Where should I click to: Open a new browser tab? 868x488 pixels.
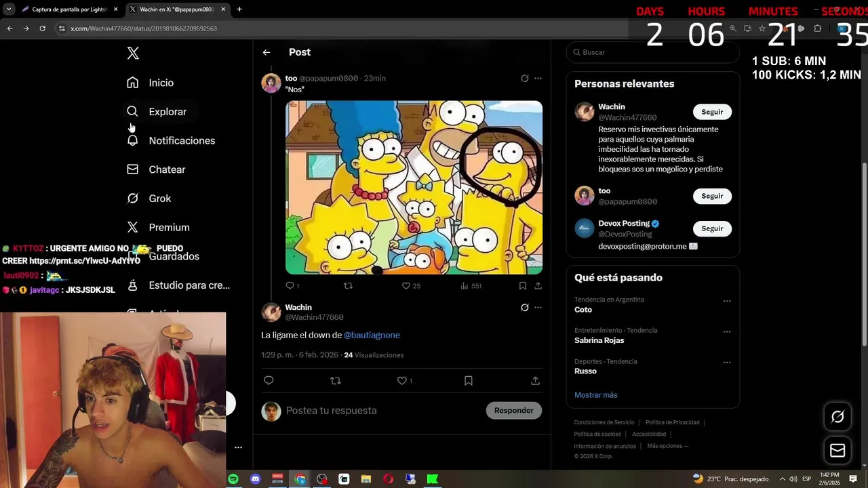pos(239,9)
